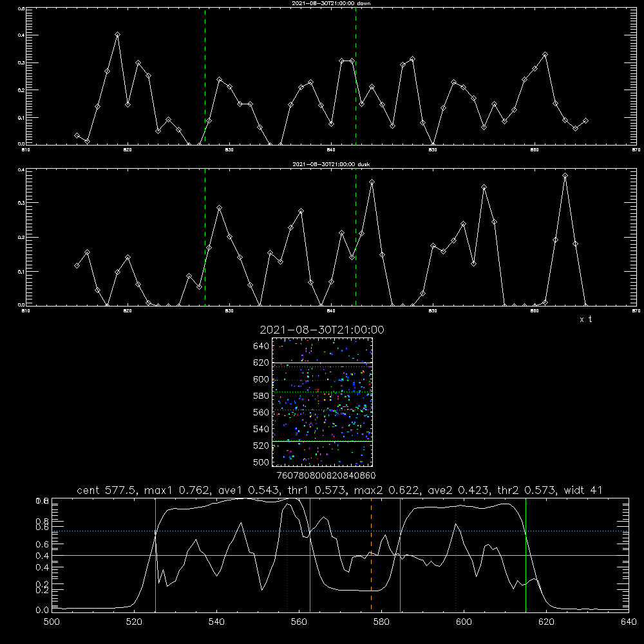Screen dimensions: 644x644
Task: Click the '500' y-axis label of the heatmap
Action: (261, 462)
